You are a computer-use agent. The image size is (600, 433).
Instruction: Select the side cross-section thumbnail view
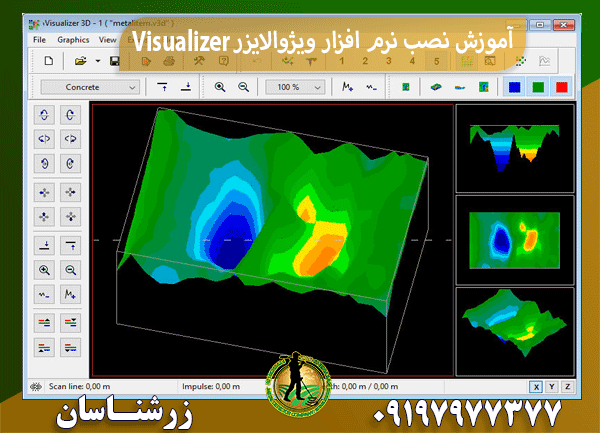[x=515, y=148]
